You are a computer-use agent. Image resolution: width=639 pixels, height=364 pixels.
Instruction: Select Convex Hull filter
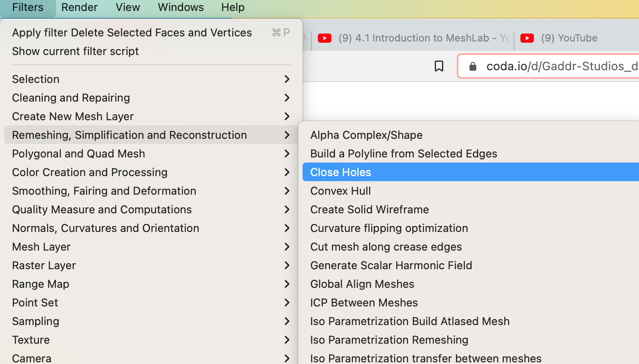(x=340, y=191)
